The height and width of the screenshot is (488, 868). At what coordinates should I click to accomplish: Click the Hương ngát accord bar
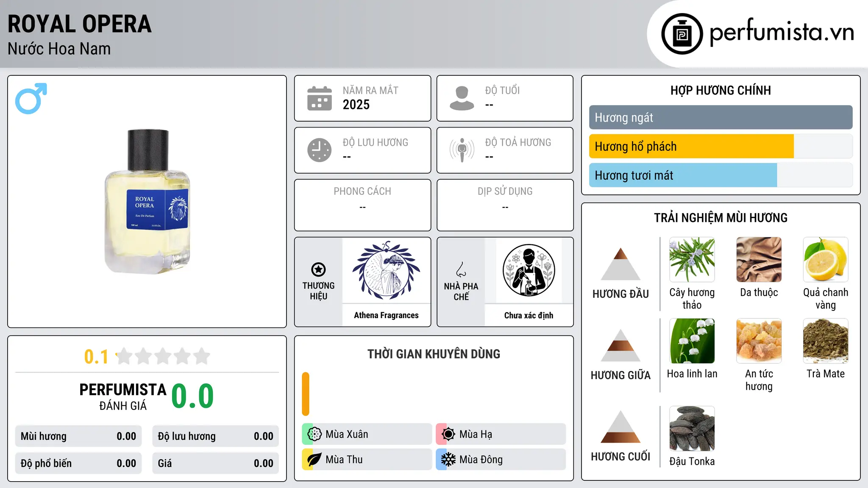click(x=721, y=117)
